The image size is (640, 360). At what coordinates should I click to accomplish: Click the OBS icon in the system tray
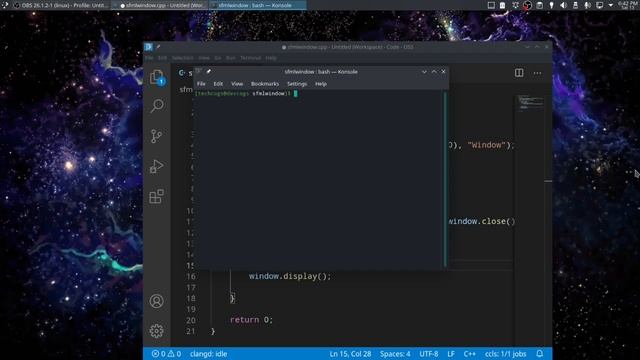(527, 5)
